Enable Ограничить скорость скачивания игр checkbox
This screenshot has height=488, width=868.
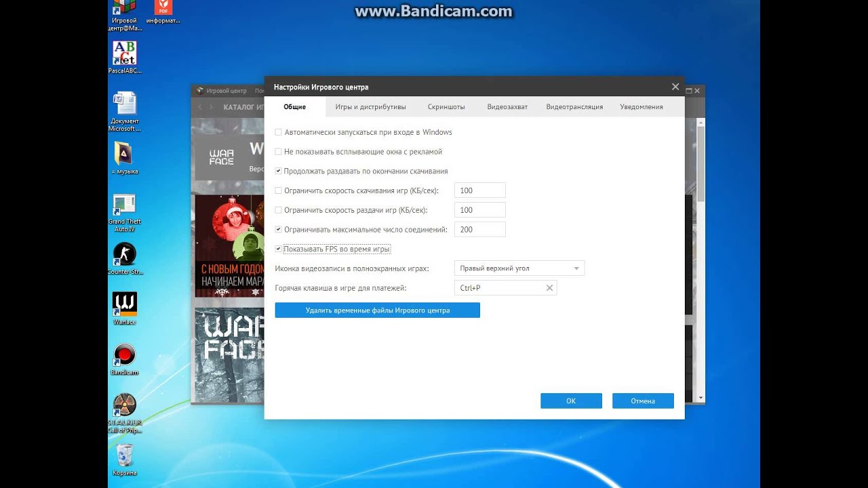tap(278, 191)
